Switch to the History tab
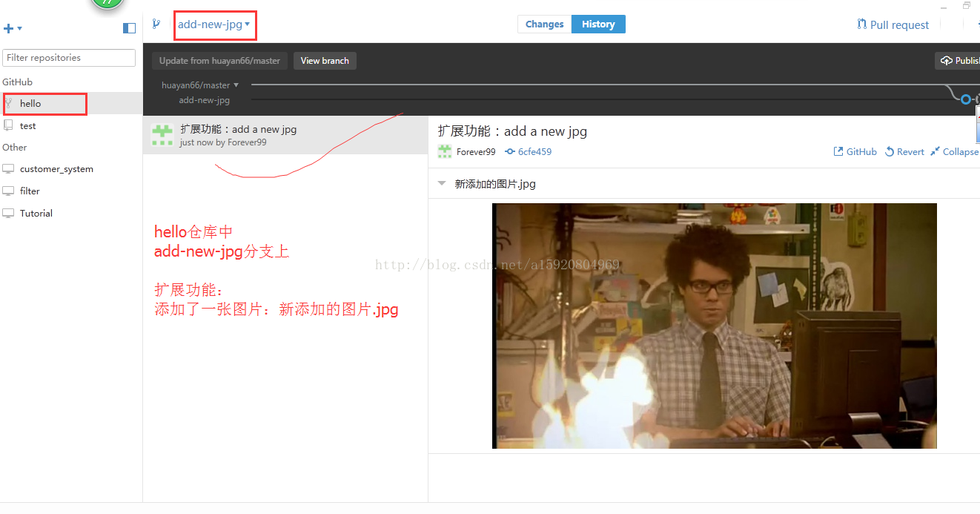Viewport: 980px width, 514px height. pyautogui.click(x=598, y=24)
